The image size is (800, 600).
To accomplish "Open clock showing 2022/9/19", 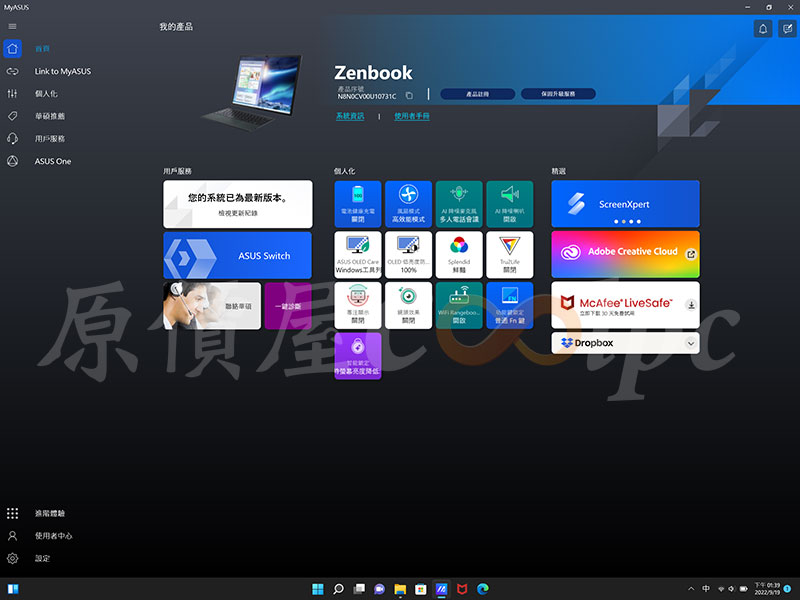I will pyautogui.click(x=767, y=589).
